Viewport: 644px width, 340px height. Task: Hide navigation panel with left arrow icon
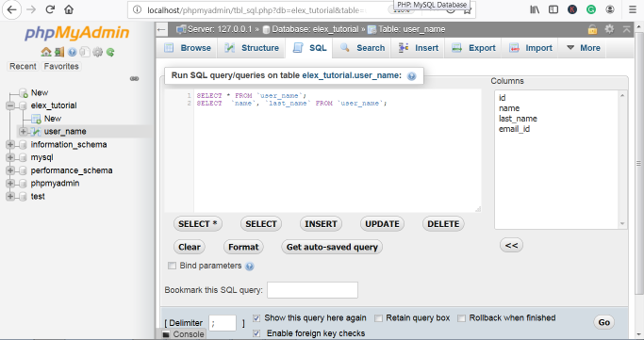(x=161, y=29)
